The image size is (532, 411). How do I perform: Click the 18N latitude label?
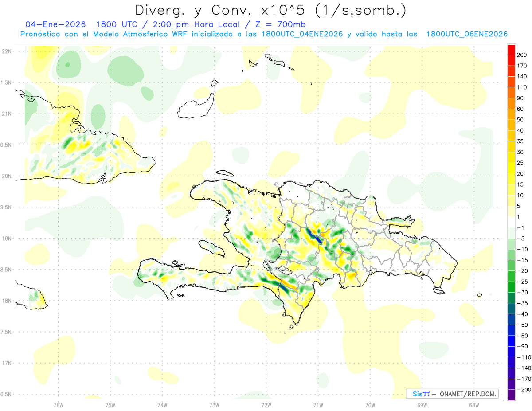tap(7, 301)
